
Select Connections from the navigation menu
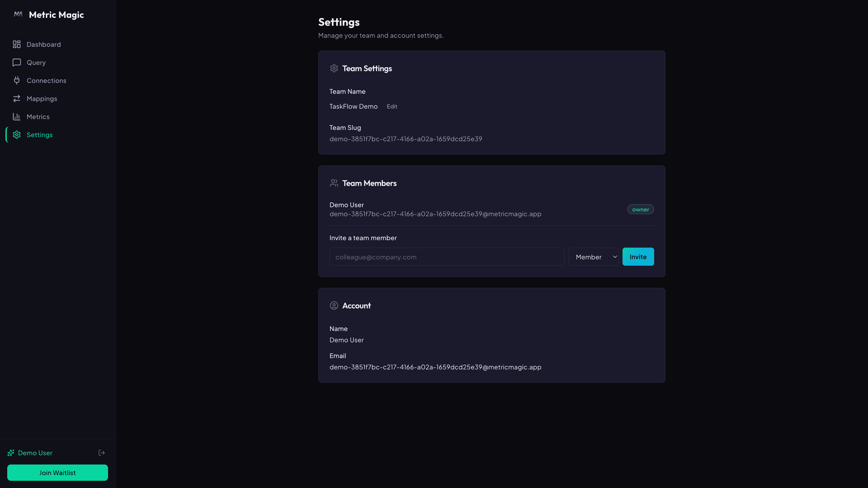tap(47, 80)
